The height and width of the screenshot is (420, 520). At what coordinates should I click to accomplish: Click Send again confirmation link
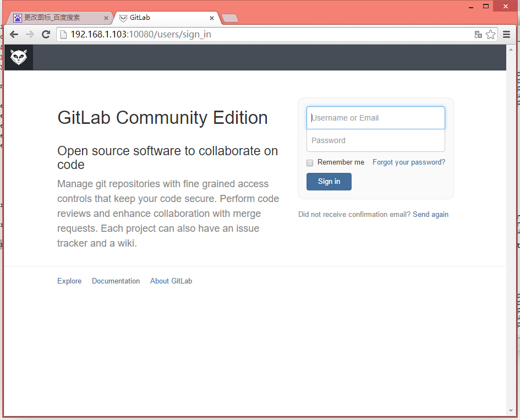tap(430, 214)
